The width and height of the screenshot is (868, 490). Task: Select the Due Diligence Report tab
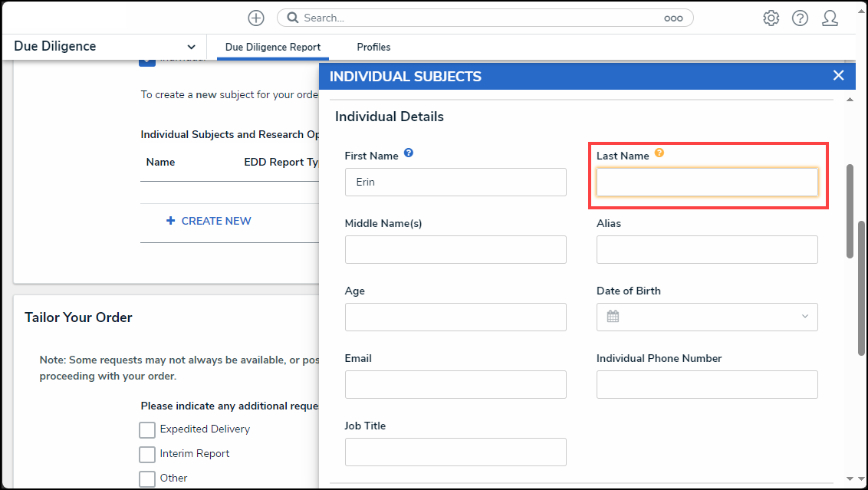click(273, 47)
